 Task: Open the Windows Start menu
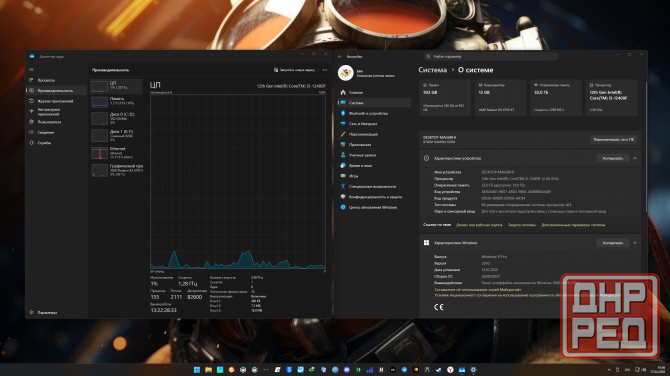[197, 370]
